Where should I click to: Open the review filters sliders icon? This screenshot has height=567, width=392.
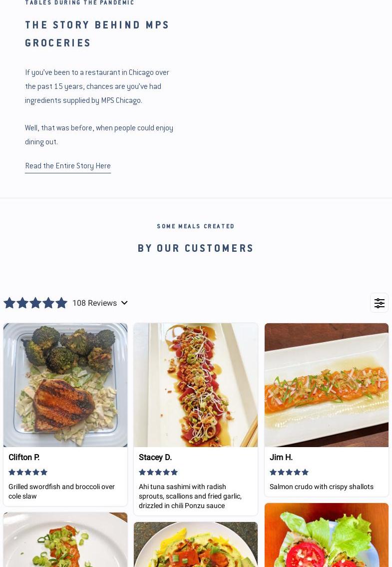click(379, 303)
